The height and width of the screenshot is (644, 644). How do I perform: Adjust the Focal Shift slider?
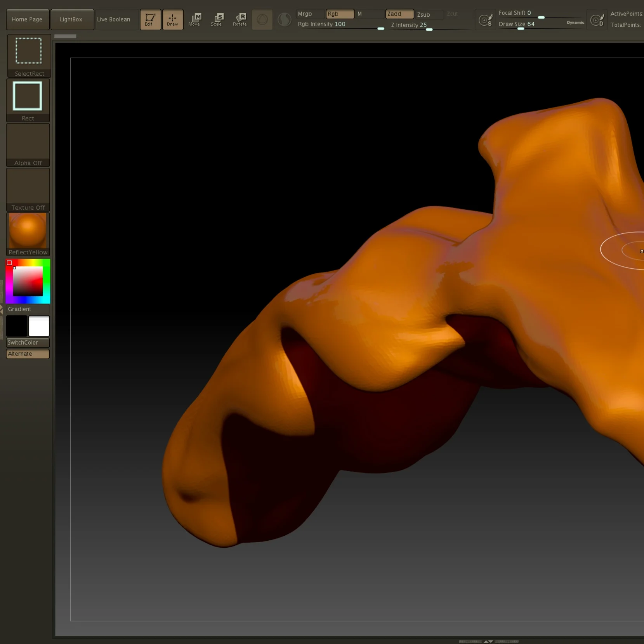click(541, 14)
